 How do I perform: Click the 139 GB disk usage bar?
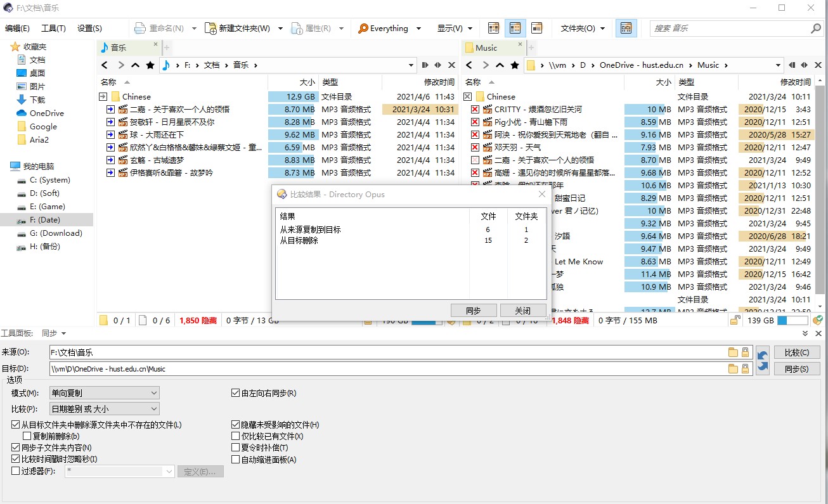click(791, 321)
